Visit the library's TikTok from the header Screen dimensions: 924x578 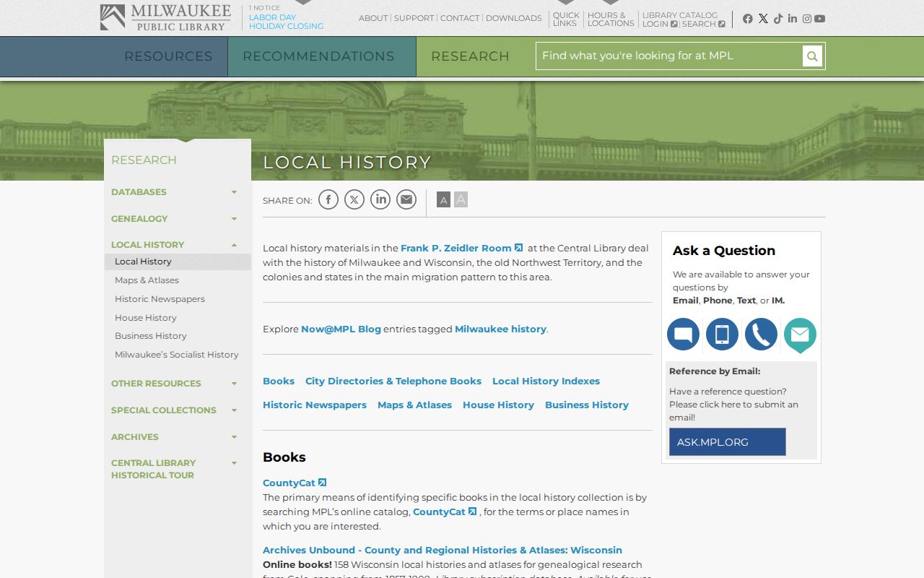(x=778, y=19)
